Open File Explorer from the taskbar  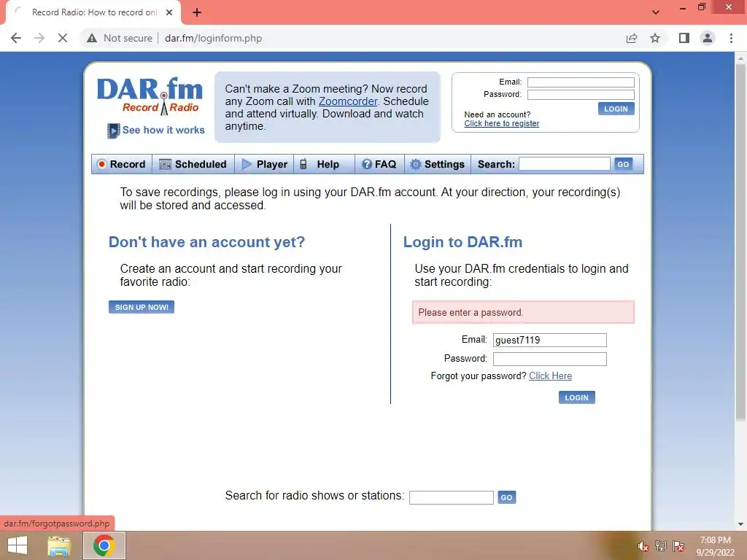coord(59,545)
